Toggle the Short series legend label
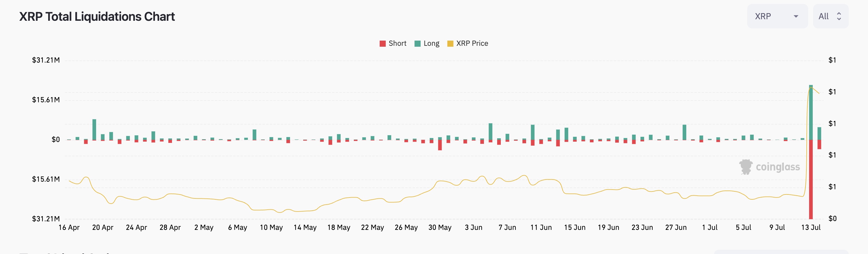 point(397,44)
